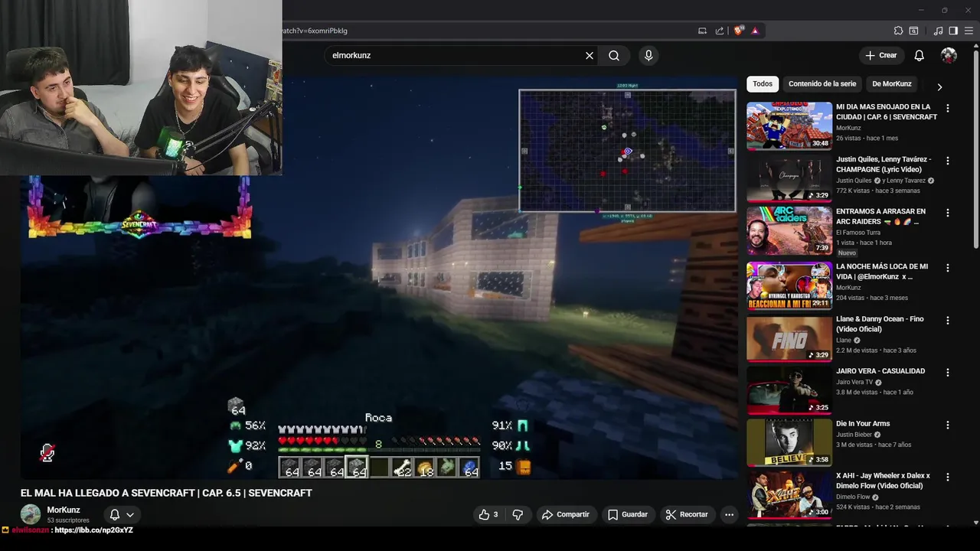Click channel name Dimelo Flow

(854, 497)
